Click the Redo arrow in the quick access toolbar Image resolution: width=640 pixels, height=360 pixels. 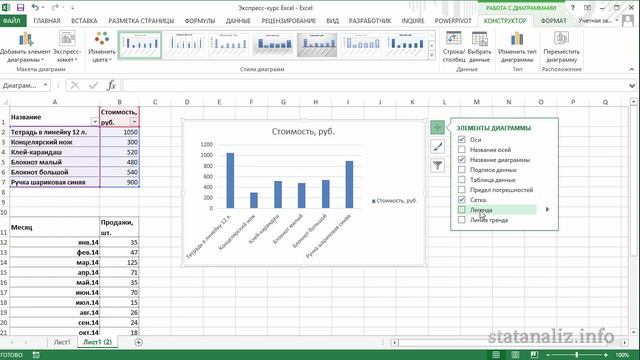click(55, 7)
